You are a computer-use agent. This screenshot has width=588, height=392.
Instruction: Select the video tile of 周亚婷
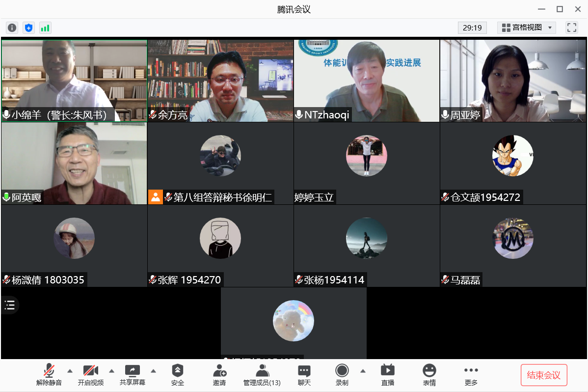pyautogui.click(x=513, y=81)
